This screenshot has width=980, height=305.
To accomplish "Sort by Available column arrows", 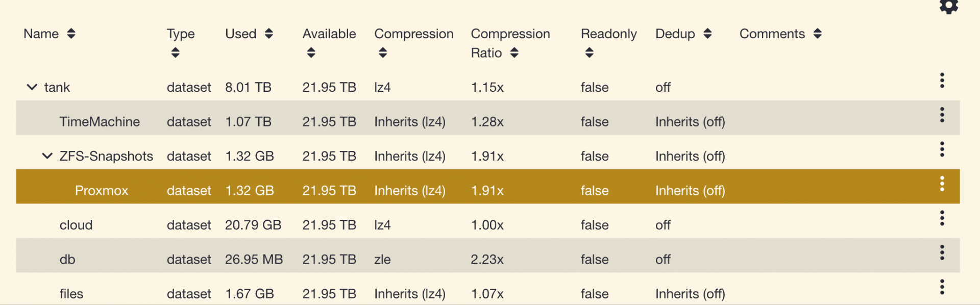I will (x=311, y=53).
